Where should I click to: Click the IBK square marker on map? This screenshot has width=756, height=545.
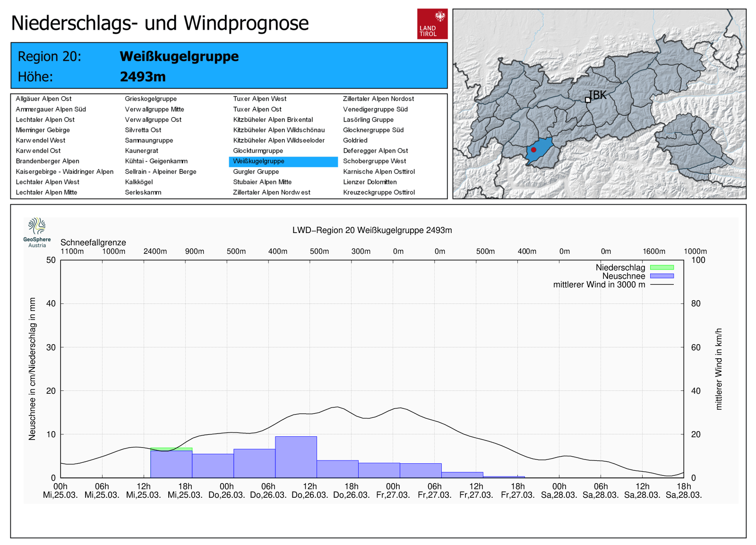pos(588,100)
